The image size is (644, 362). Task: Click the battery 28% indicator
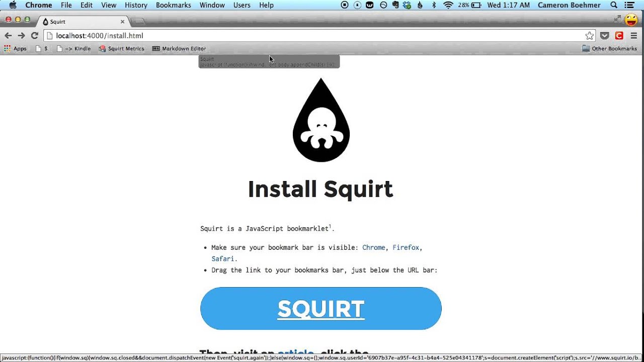470,5
